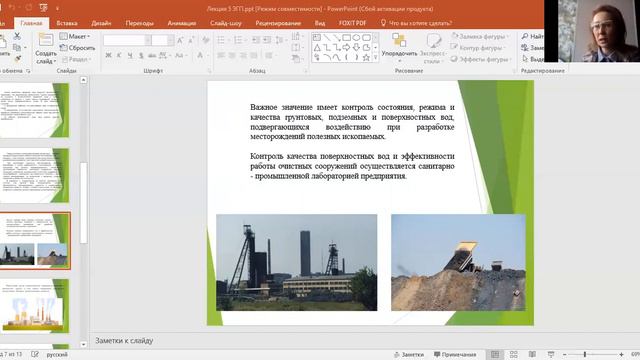
Task: Open the Анимация ribbon tab
Action: 182,23
